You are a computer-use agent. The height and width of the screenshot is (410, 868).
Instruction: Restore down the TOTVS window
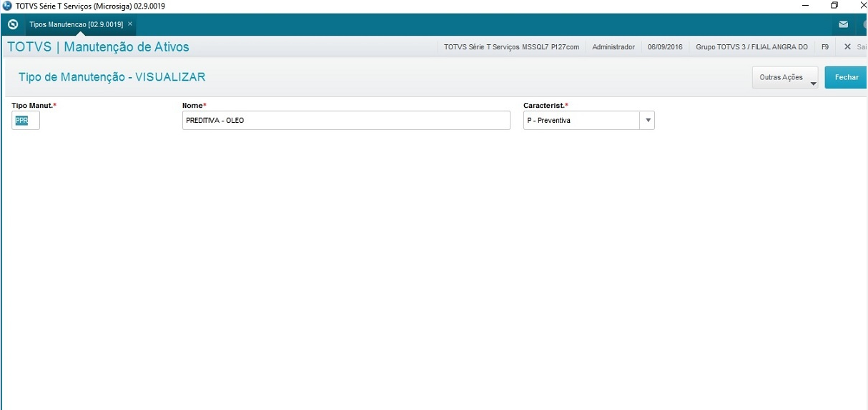click(x=834, y=6)
